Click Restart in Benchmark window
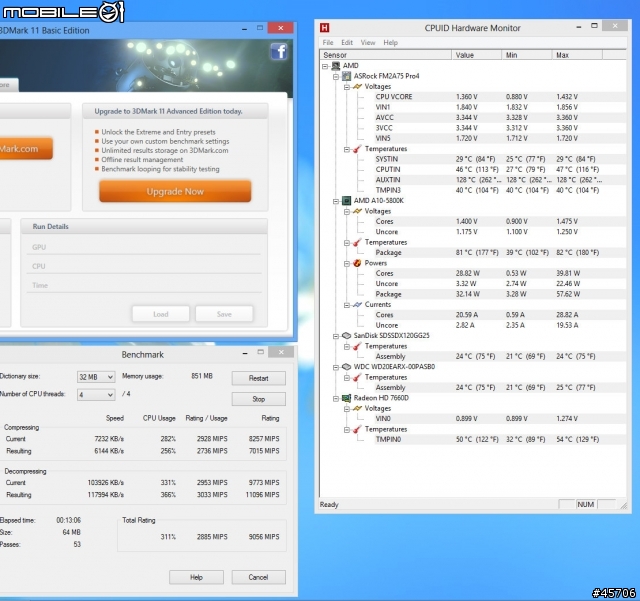 tap(258, 378)
